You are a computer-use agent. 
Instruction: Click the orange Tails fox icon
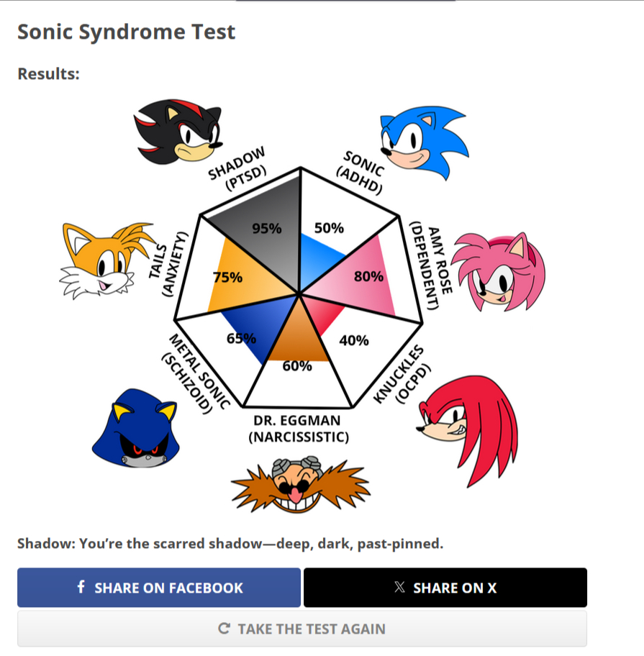click(x=106, y=259)
